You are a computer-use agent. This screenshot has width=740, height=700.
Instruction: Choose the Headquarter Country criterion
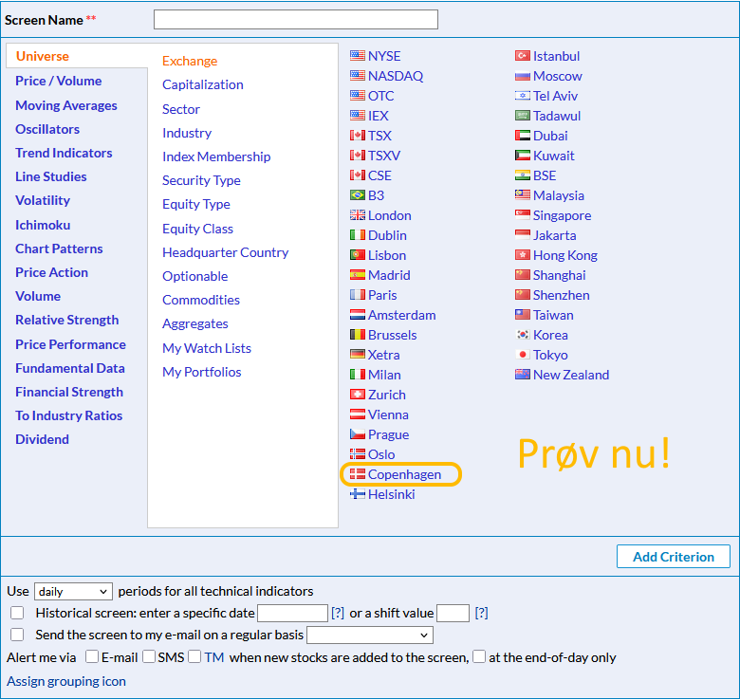226,252
